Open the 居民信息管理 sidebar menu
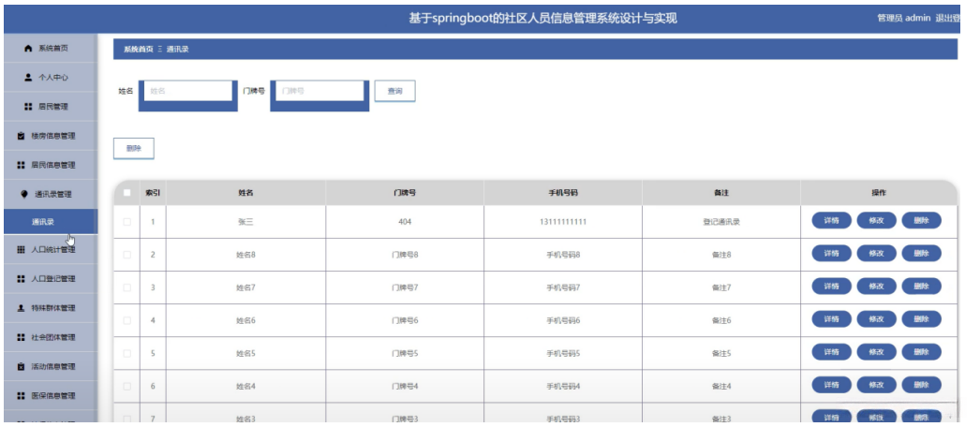The width and height of the screenshot is (980, 427). 51,165
